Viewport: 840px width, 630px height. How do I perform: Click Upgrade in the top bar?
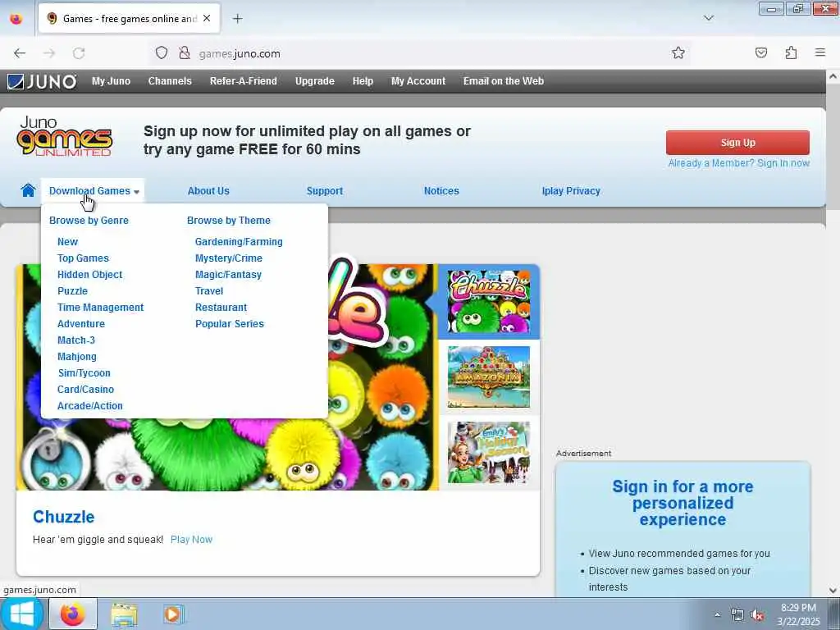click(314, 81)
